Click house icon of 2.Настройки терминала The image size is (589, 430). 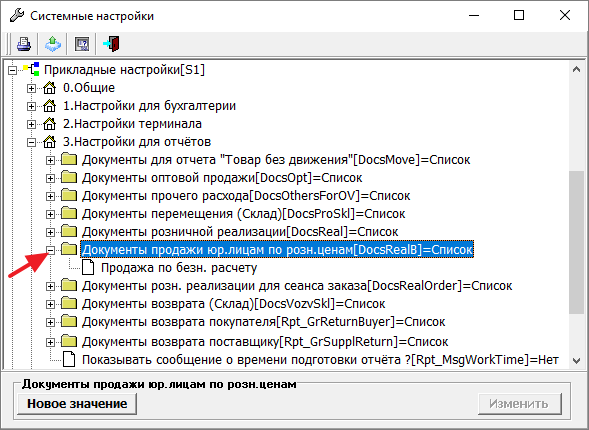click(50, 124)
